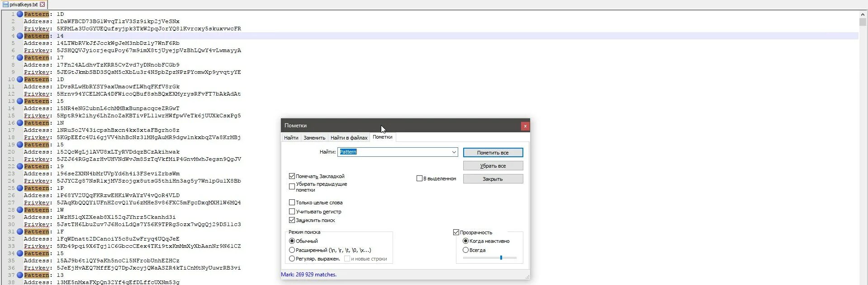Click bookmark marker on line 7
868x285 pixels.
(20, 58)
